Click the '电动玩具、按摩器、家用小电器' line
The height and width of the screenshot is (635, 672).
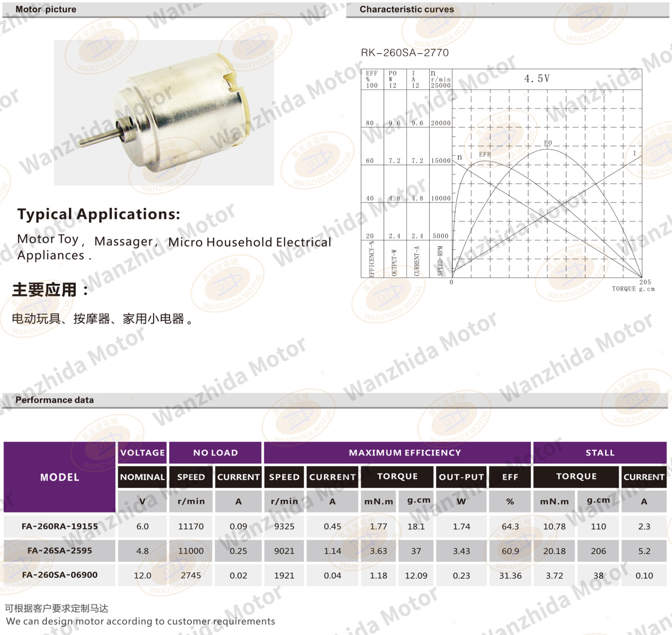(x=102, y=319)
